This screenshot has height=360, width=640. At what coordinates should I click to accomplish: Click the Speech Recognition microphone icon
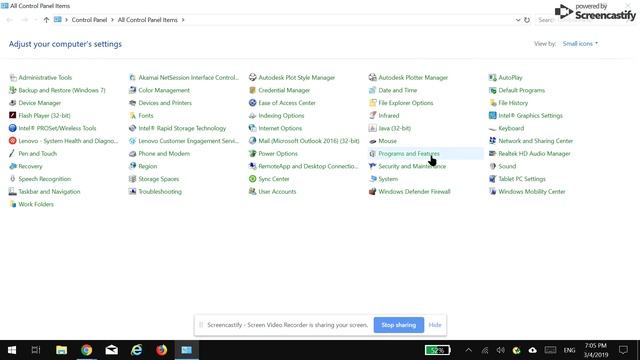click(13, 179)
